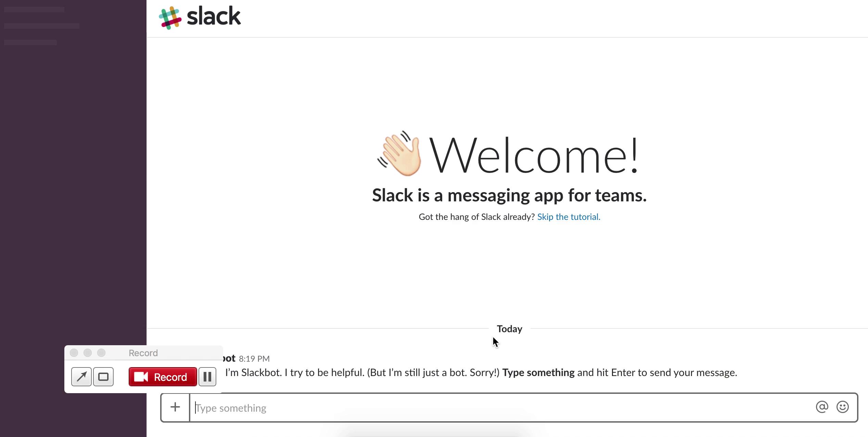Viewport: 868px width, 437px height.
Task: Click the expand recorder to fullscreen icon
Action: 82,377
